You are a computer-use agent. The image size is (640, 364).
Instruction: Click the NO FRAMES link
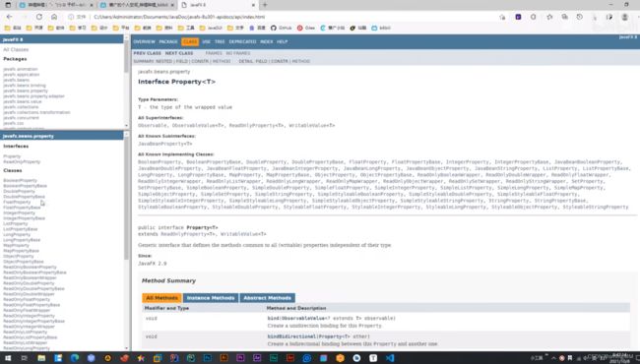[x=238, y=53]
